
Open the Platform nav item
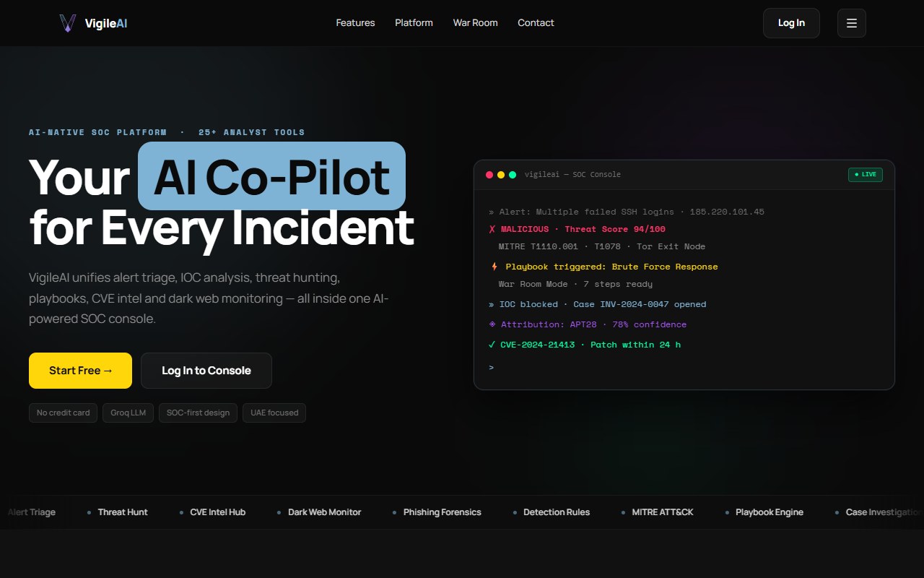click(414, 23)
